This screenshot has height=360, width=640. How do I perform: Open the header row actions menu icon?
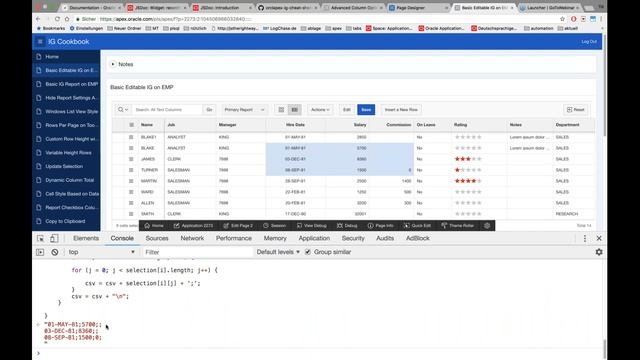point(131,125)
